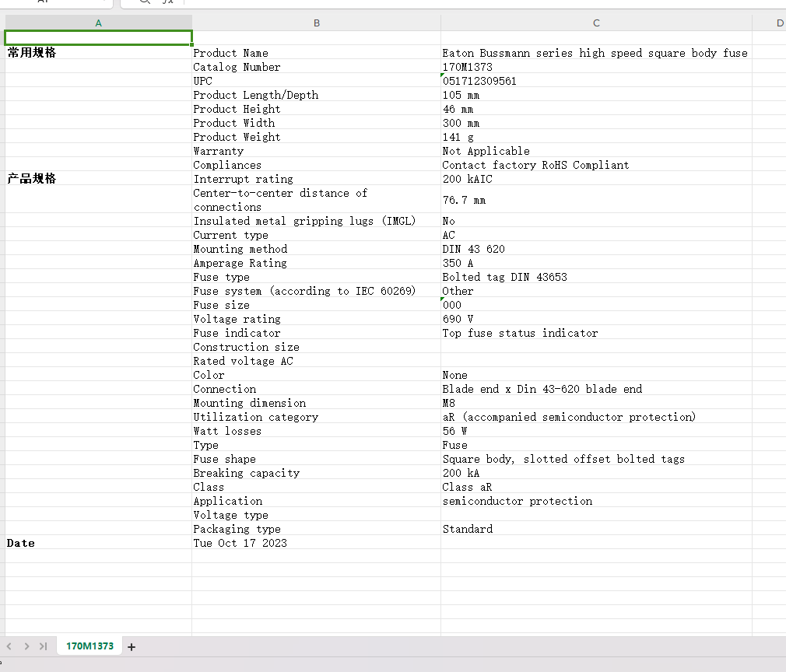This screenshot has height=672, width=786.
Task: Select column B header
Action: [316, 23]
